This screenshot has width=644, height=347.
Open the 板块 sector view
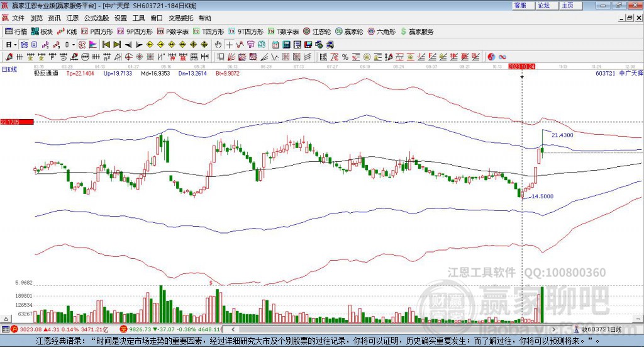(x=42, y=31)
